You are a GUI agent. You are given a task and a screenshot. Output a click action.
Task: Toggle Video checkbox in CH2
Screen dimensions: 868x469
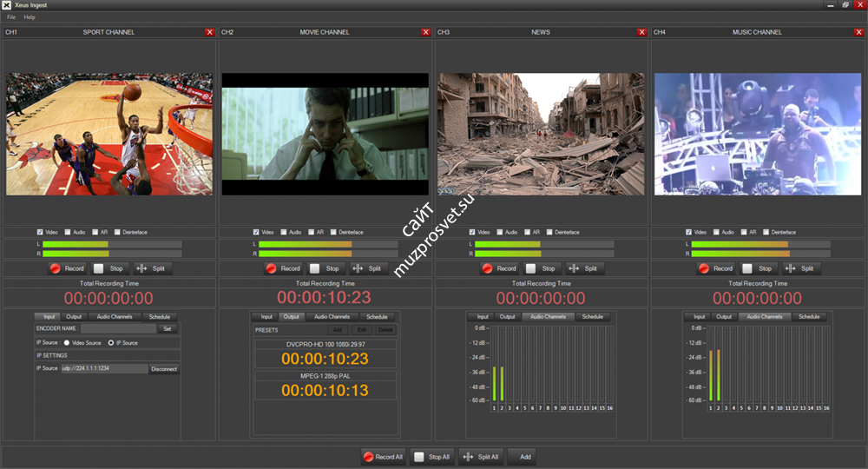coord(256,232)
